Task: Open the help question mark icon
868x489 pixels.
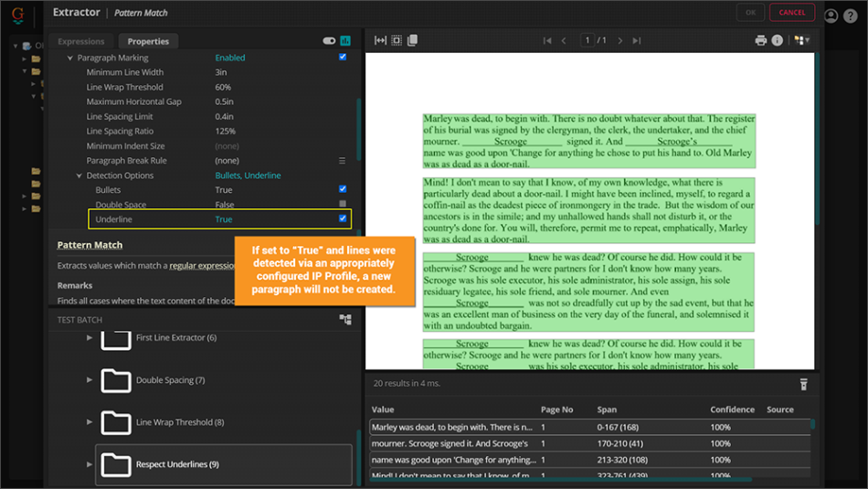Action: (851, 16)
